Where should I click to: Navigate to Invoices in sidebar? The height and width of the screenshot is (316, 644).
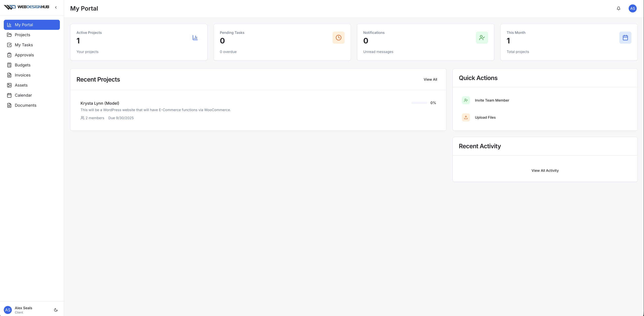click(22, 75)
